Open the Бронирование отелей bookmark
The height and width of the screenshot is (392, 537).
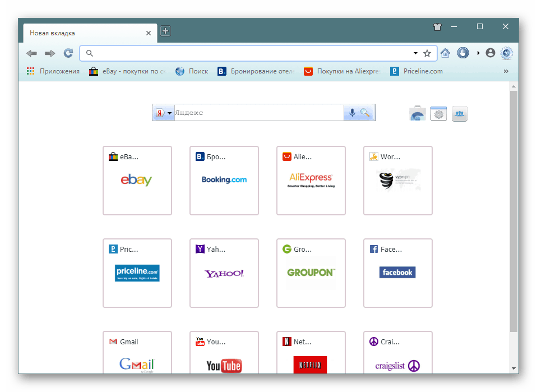click(256, 71)
